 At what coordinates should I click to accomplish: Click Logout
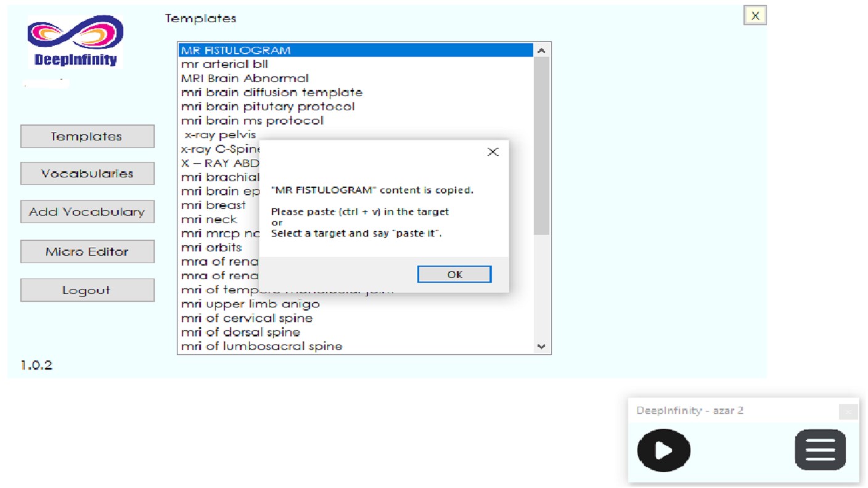[x=87, y=290]
